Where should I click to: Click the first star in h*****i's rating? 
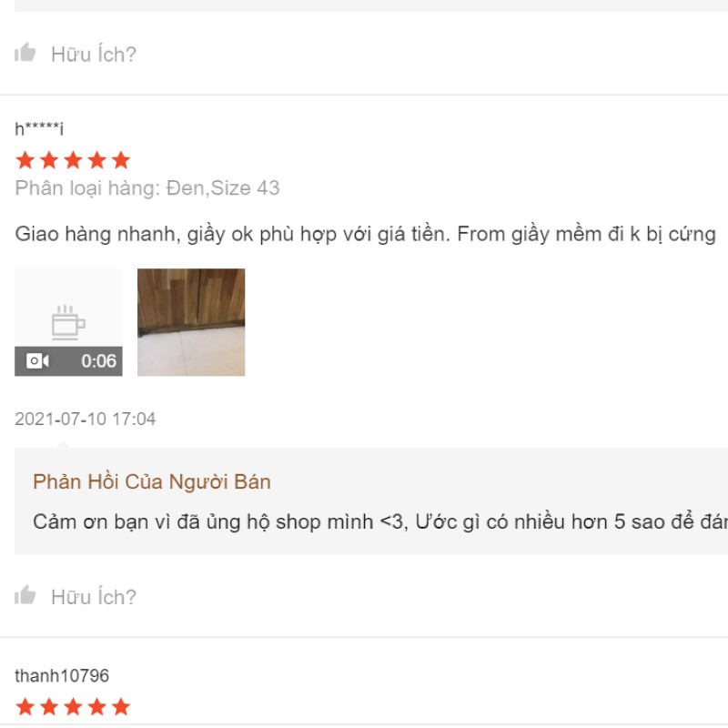click(x=25, y=160)
